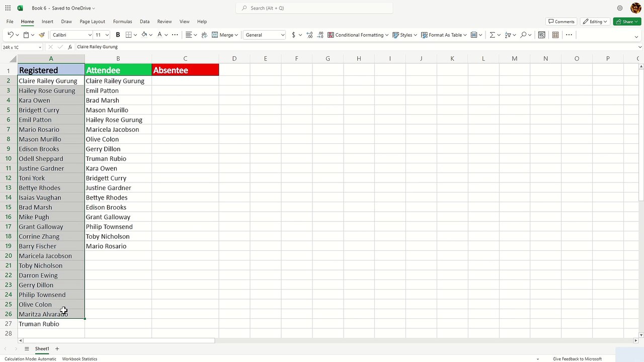Open the user account avatar

pos(635,8)
